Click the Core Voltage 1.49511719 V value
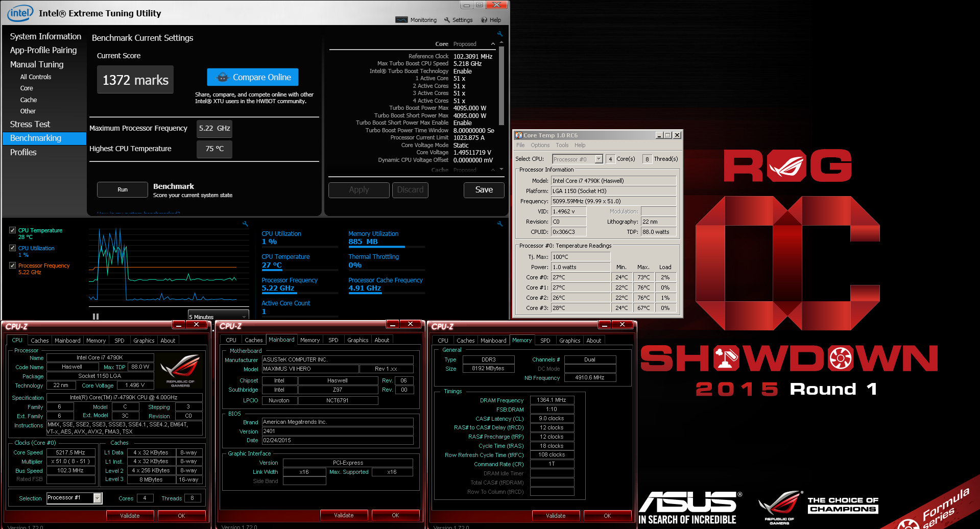Image resolution: width=980 pixels, height=529 pixels. (x=472, y=153)
